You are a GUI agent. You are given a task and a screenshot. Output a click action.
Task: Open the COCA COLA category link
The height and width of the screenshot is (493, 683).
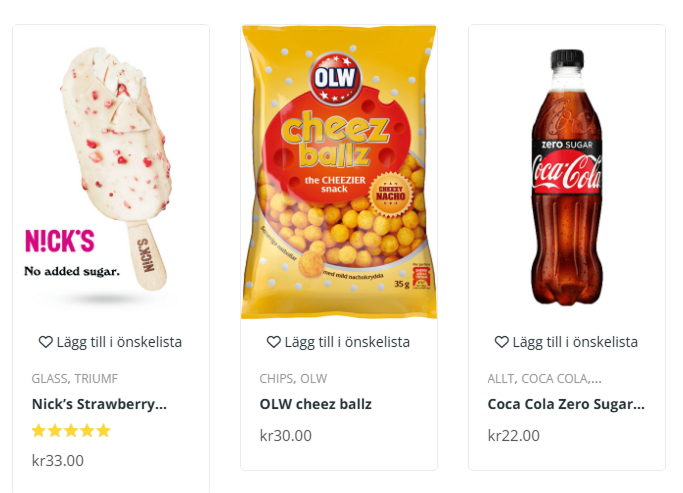click(x=554, y=379)
